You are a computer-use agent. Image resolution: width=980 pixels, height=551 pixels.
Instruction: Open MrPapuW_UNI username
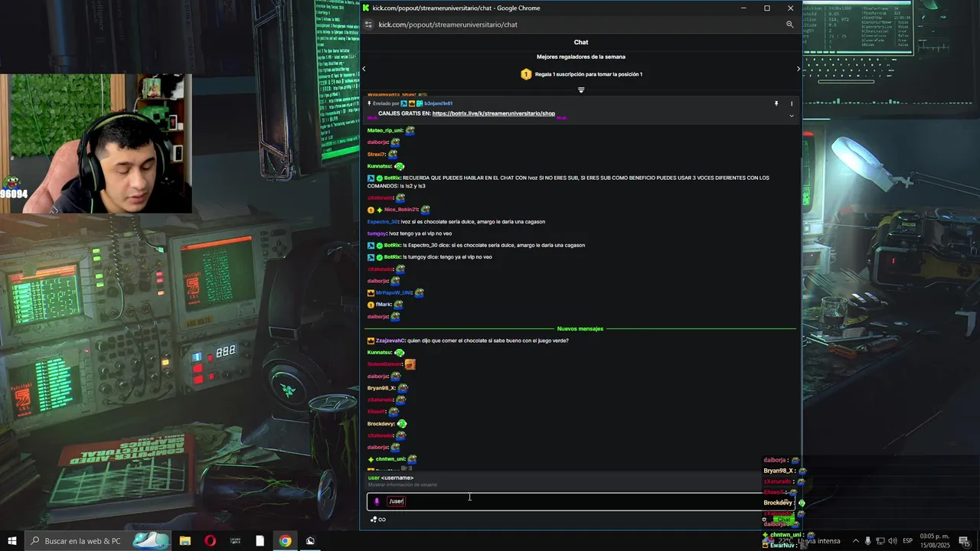(394, 292)
